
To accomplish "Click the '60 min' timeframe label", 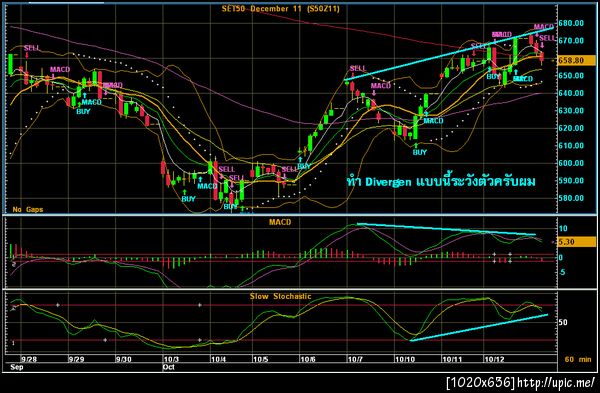I will [x=578, y=359].
